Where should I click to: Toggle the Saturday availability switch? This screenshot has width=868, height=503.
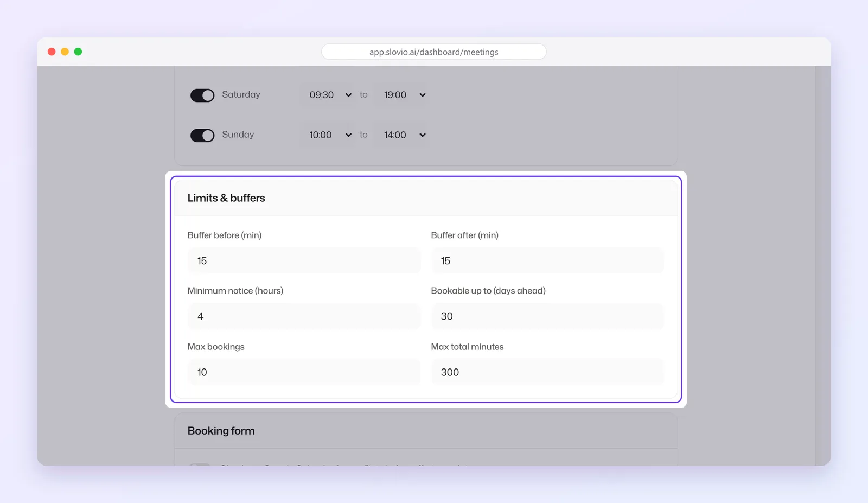(x=202, y=95)
